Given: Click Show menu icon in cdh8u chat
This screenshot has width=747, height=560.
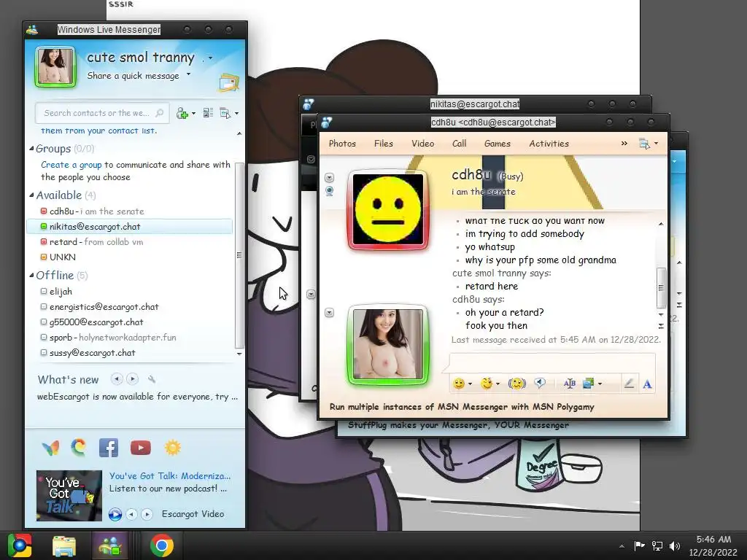Looking at the screenshot, I should coord(644,144).
